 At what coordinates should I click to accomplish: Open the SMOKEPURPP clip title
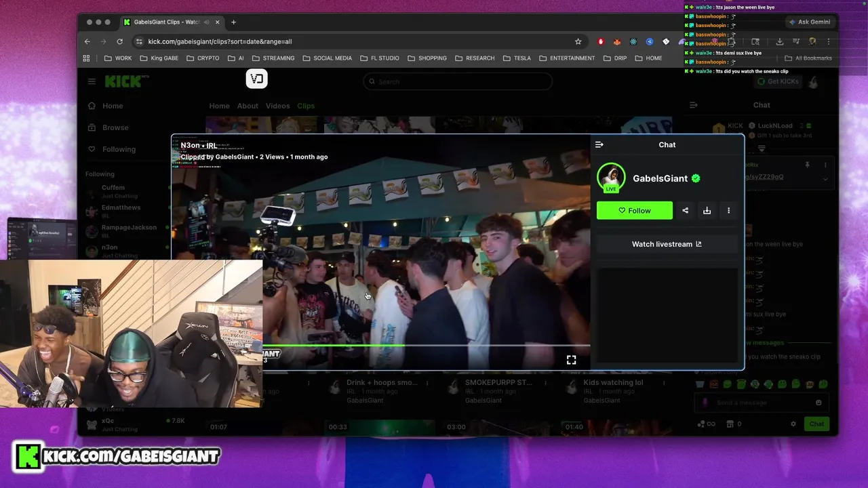coord(499,383)
